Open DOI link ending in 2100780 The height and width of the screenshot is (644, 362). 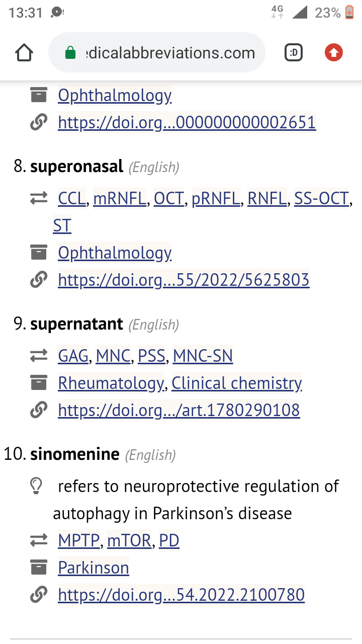181,595
